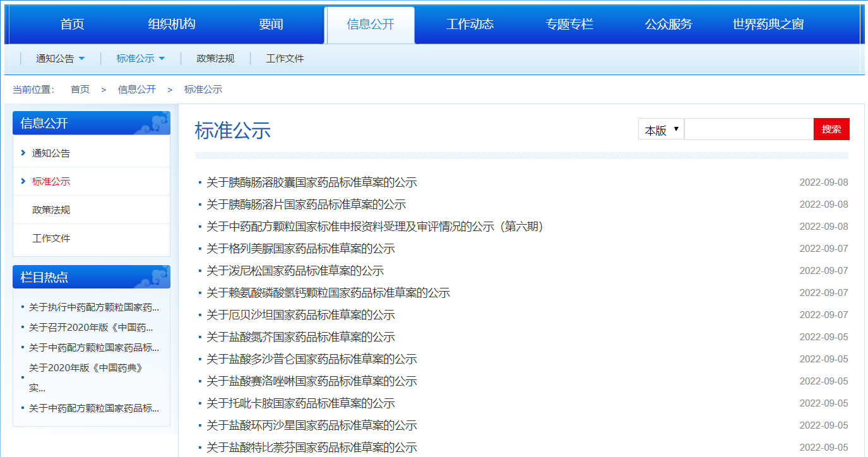
Task: Open the 关于泼尼松国家药品标准草案的公示 notice
Action: pyautogui.click(x=295, y=271)
